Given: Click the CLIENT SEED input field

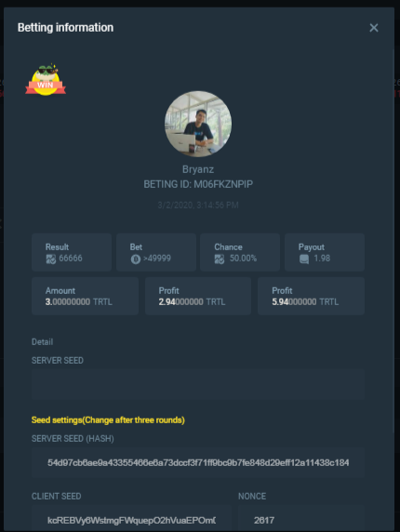Looking at the screenshot, I should (x=132, y=518).
